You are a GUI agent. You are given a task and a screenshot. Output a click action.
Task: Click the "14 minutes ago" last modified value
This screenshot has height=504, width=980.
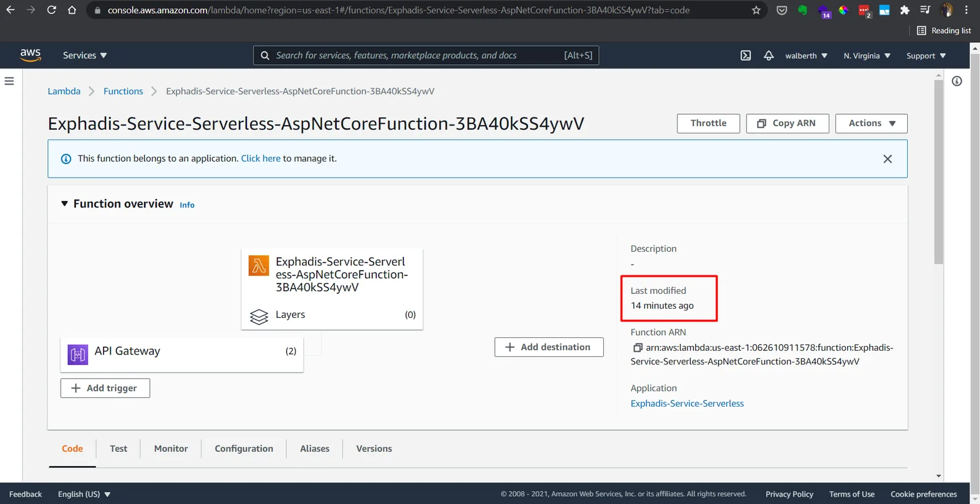pyautogui.click(x=662, y=306)
